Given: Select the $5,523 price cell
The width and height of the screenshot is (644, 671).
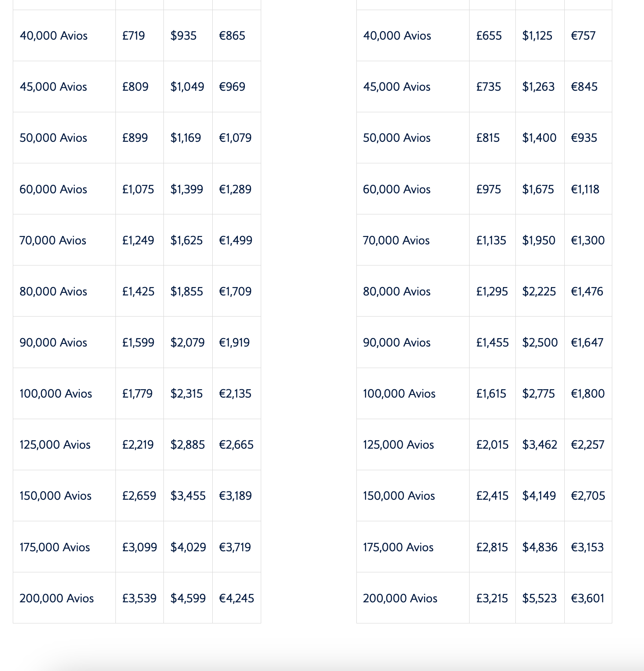Looking at the screenshot, I should (540, 598).
